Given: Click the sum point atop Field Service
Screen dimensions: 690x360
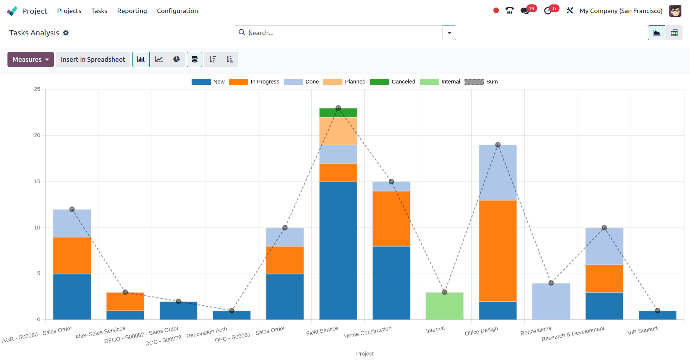Looking at the screenshot, I should pyautogui.click(x=338, y=108).
